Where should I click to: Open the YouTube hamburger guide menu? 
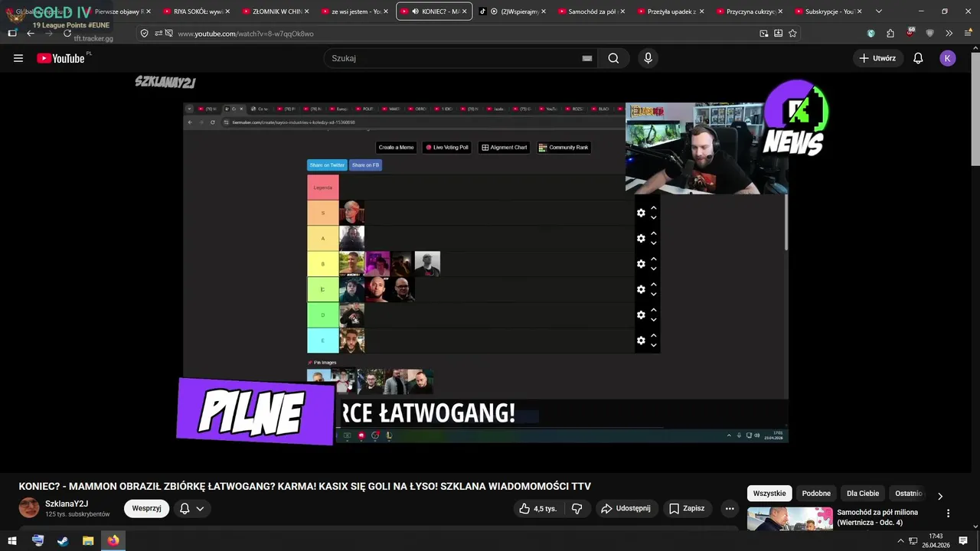point(18,58)
